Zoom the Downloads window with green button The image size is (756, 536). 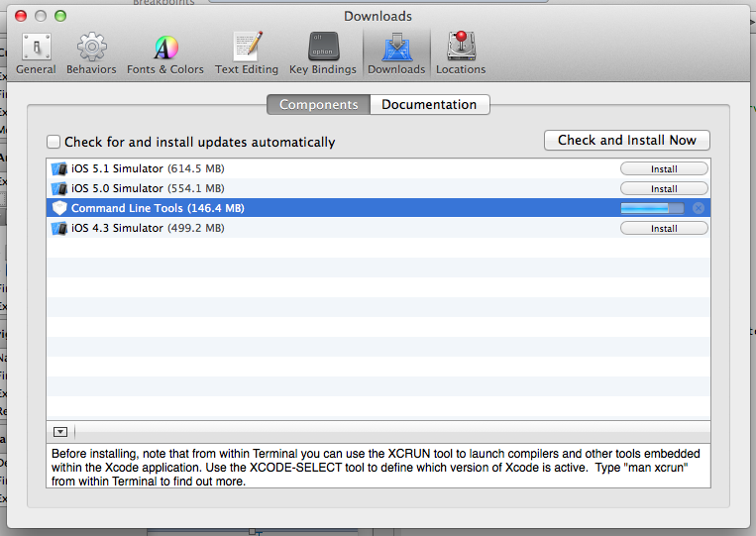coord(60,16)
